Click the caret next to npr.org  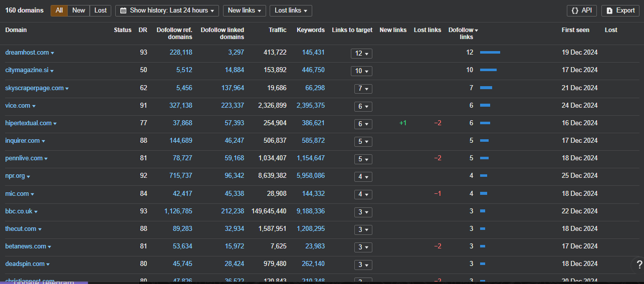29,177
